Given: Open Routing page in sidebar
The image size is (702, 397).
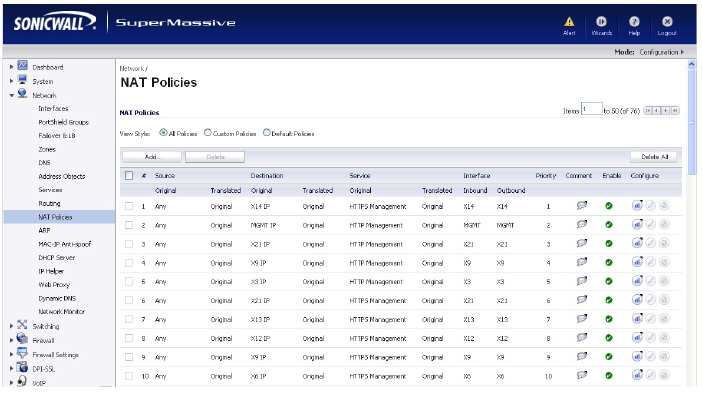Looking at the screenshot, I should click(x=49, y=203).
